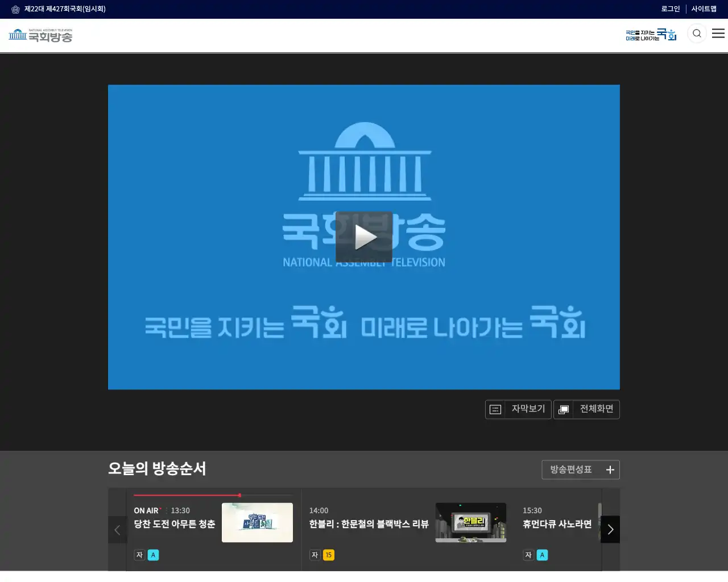Open the hamburger menu icon

pos(718,34)
